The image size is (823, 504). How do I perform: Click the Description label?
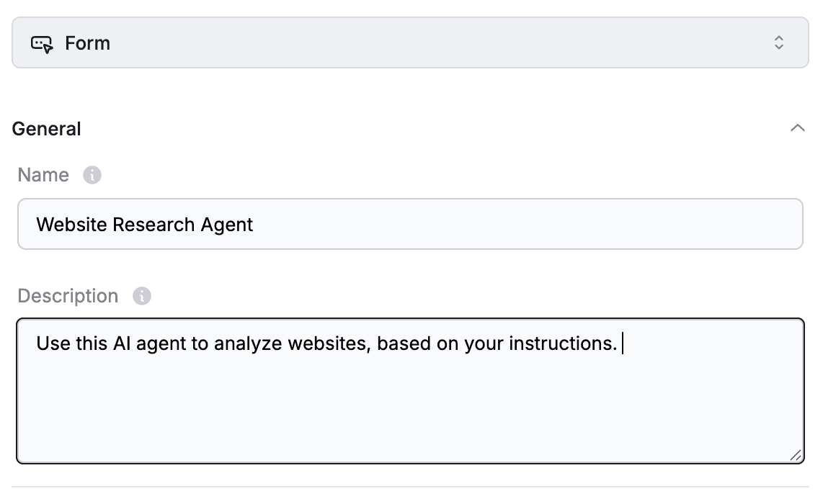tap(68, 297)
